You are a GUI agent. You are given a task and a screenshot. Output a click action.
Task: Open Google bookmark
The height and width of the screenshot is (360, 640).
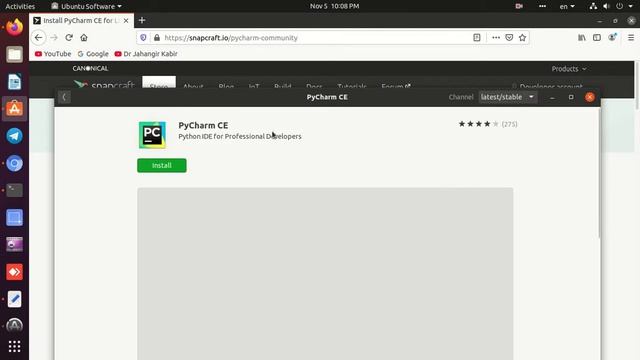[x=93, y=54]
